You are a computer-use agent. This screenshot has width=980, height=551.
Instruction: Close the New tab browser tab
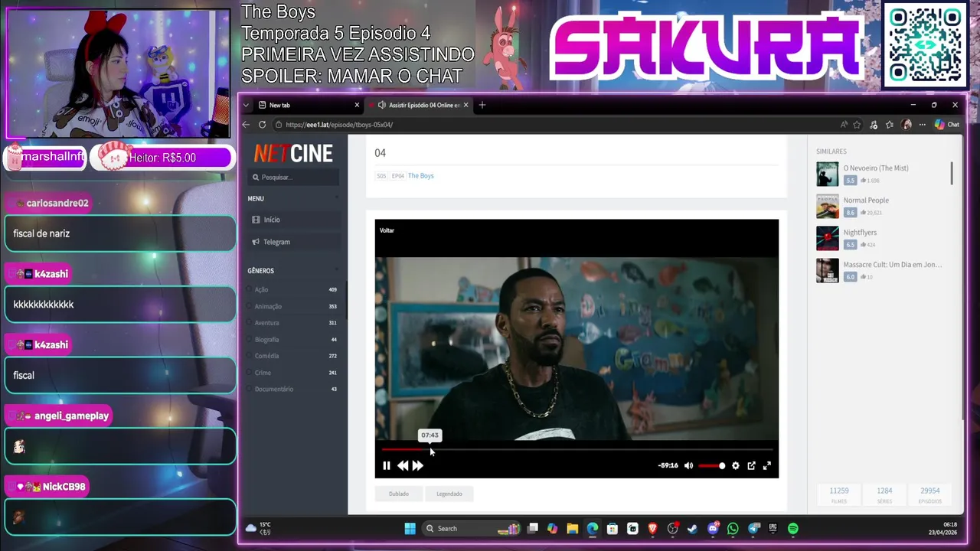pyautogui.click(x=357, y=105)
